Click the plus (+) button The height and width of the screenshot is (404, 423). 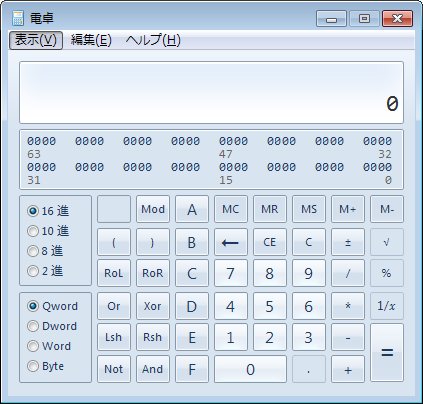(x=348, y=369)
